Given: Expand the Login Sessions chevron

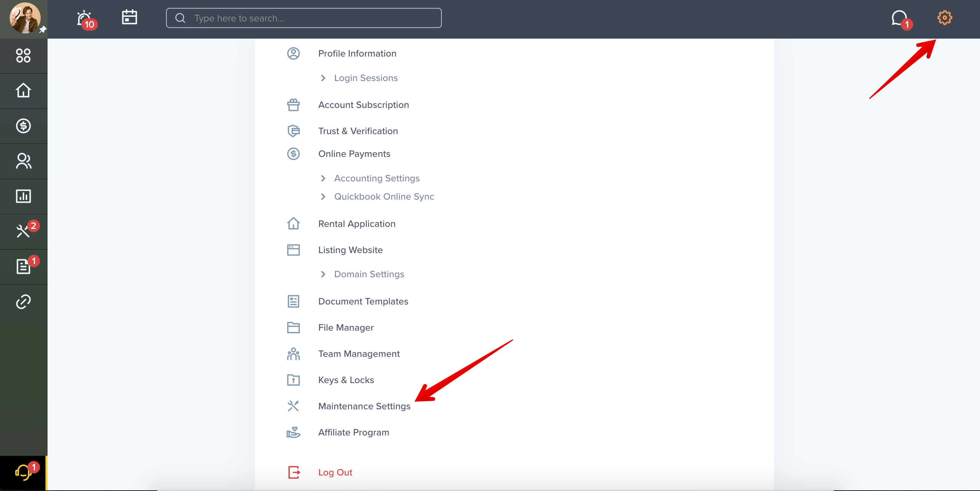Looking at the screenshot, I should 323,78.
